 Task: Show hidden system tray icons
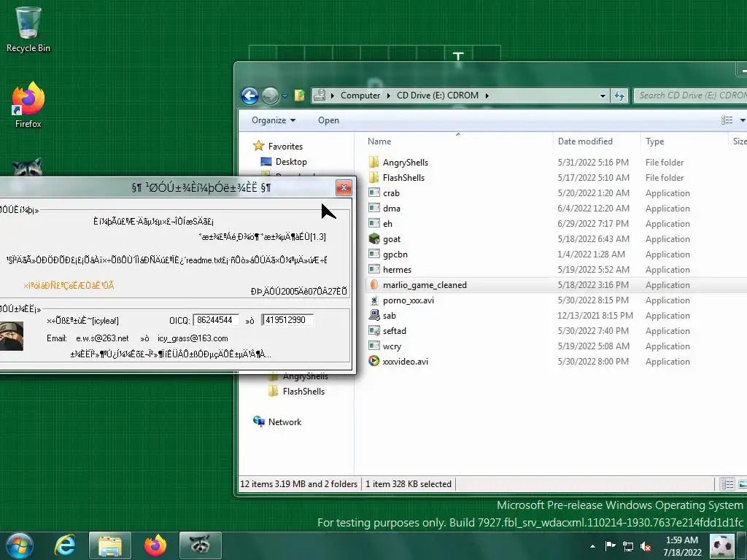(x=592, y=546)
